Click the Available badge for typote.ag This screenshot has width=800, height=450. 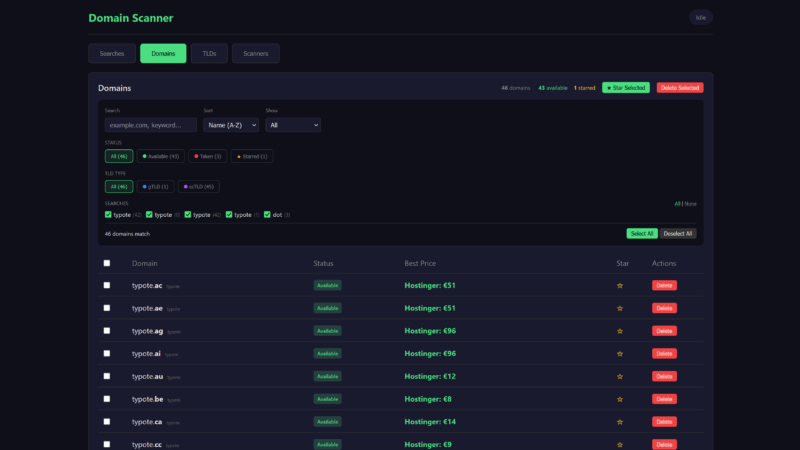pos(328,331)
